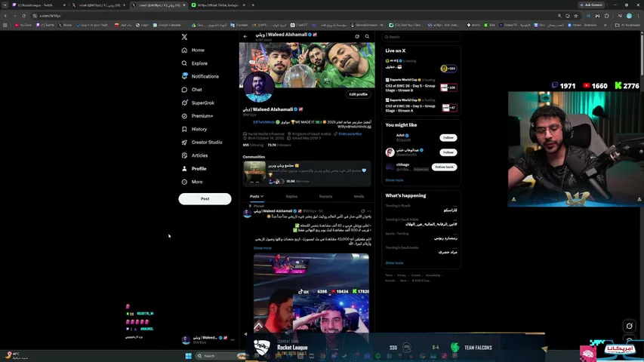The height and width of the screenshot is (362, 644).
Task: Click the Grok icon in the profile header
Action: click(x=357, y=36)
